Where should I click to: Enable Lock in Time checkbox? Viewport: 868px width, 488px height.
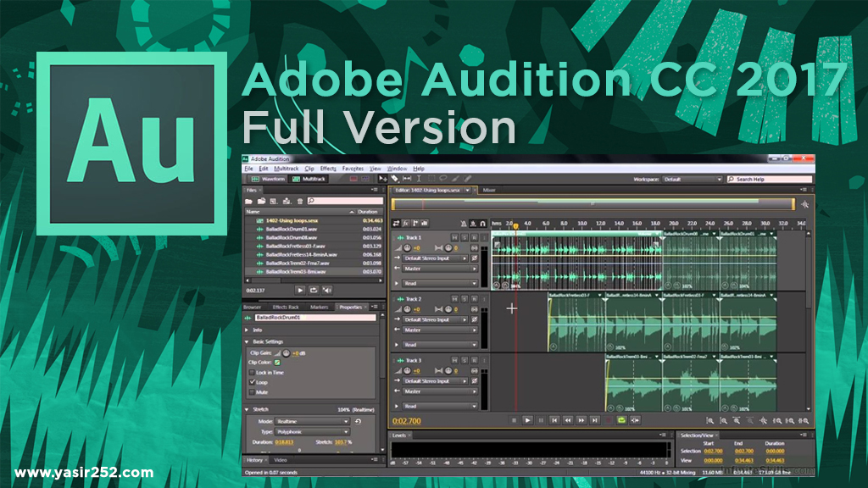(x=252, y=373)
